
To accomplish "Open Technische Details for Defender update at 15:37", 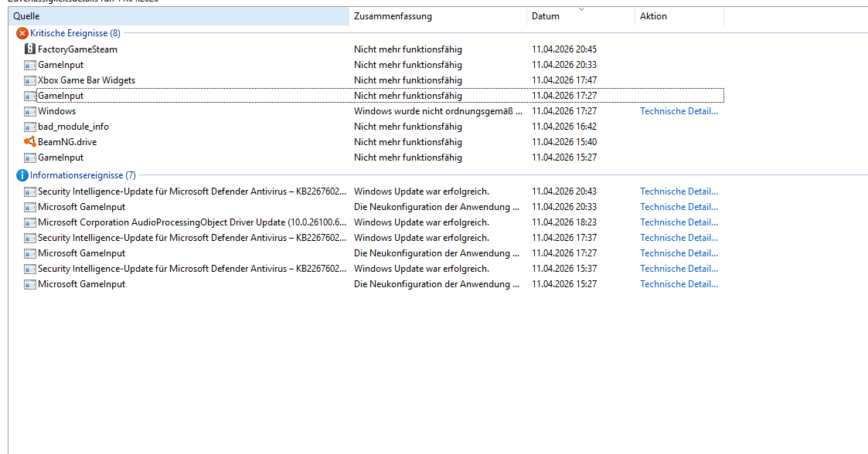I will coord(679,269).
